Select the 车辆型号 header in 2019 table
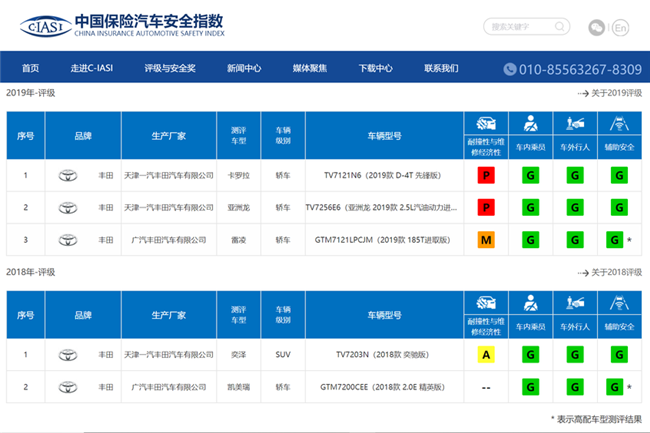650x433 pixels. click(x=385, y=136)
